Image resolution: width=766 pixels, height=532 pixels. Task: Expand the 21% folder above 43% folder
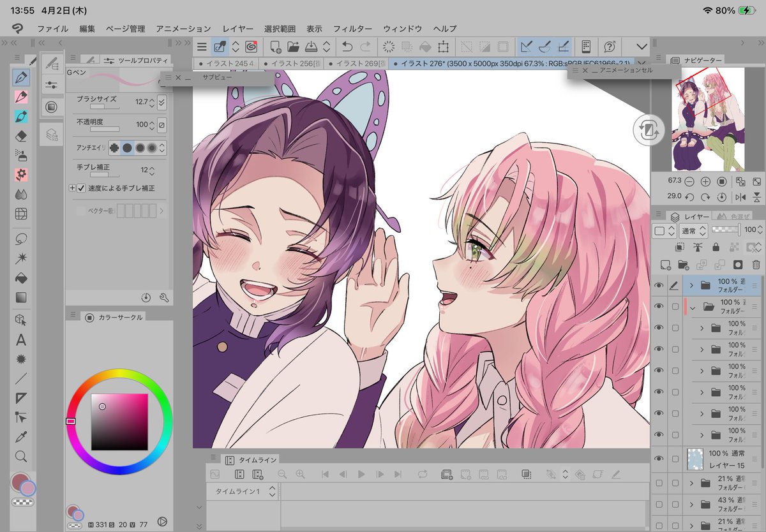691,484
